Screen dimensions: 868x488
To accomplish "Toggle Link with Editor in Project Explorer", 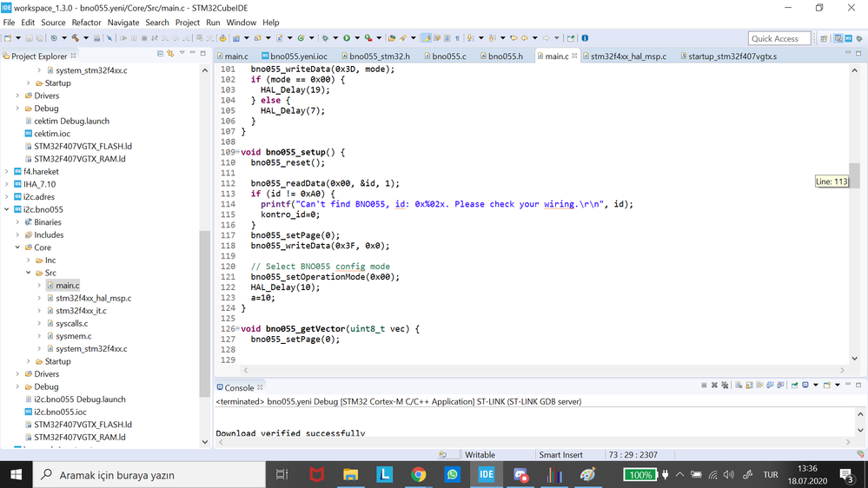I will (170, 54).
